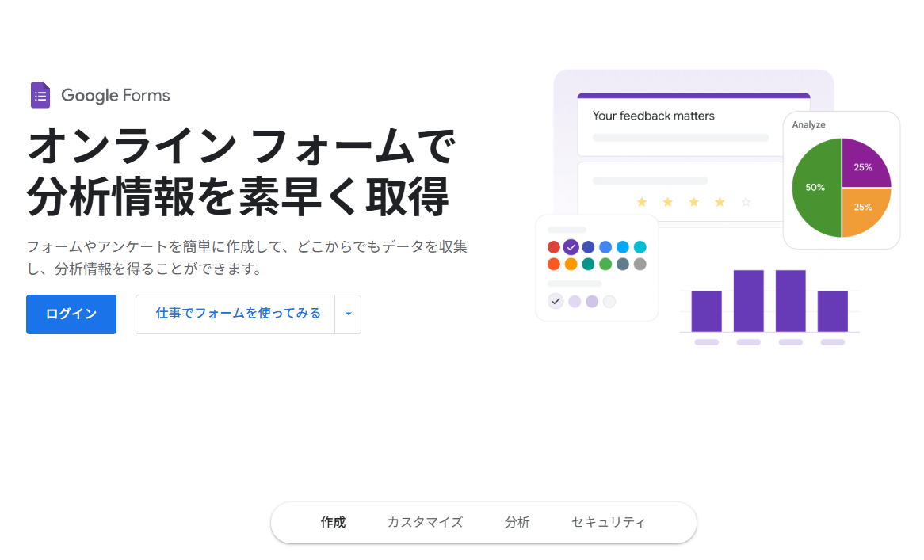Switch to the カスタマイズ tab

pos(425,522)
